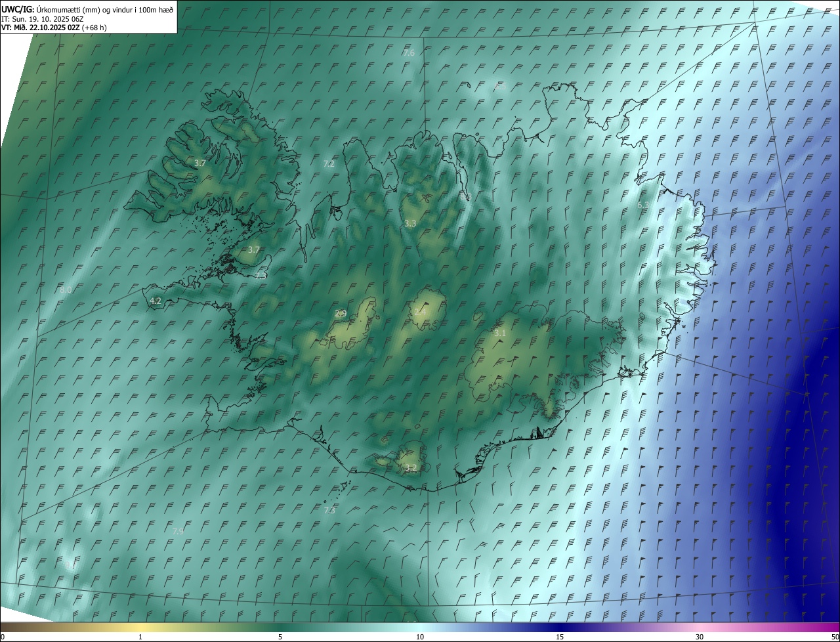Viewport: 840px width, 642px height.
Task: Click the colorbar tick label 1
Action: click(x=140, y=637)
